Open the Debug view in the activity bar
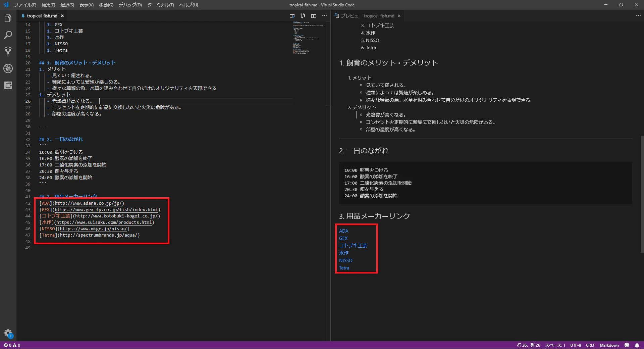 (x=8, y=68)
